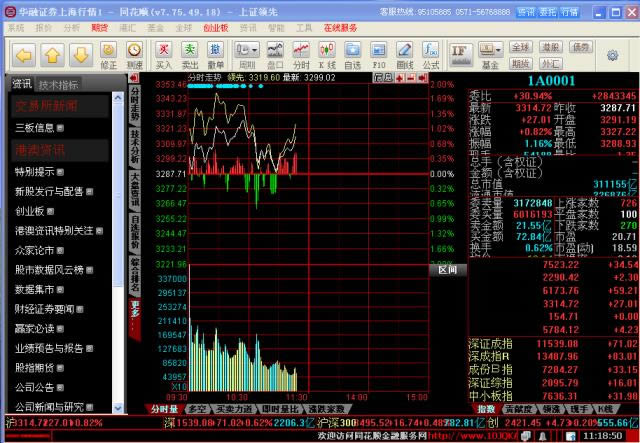Open the 公式 formula toolbar icon
The height and width of the screenshot is (443, 640).
click(430, 52)
